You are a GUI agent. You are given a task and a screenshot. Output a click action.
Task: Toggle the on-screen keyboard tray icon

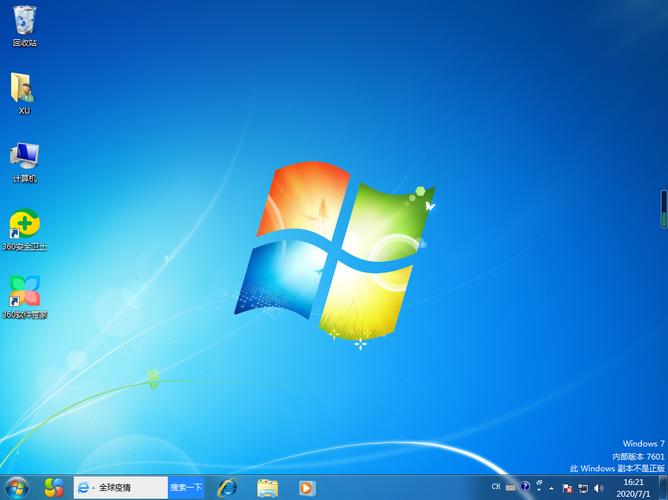(511, 486)
